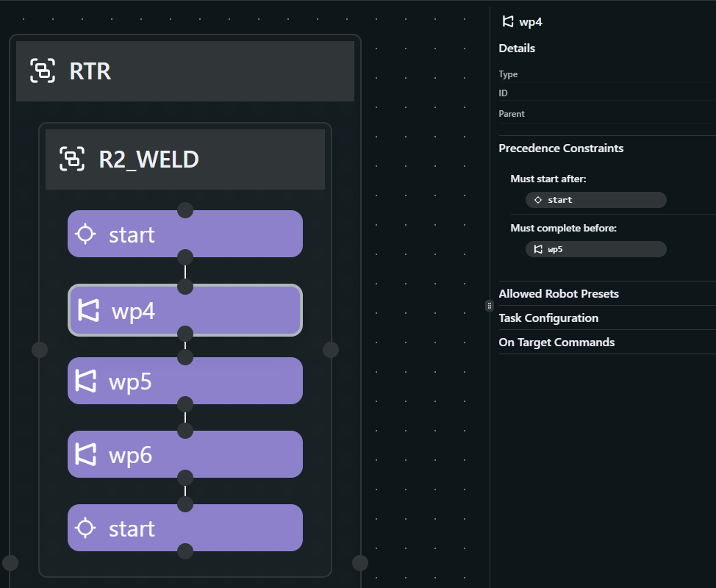Viewport: 716px width, 588px height.
Task: Click the bottom connector port of wp5 node
Action: click(185, 404)
